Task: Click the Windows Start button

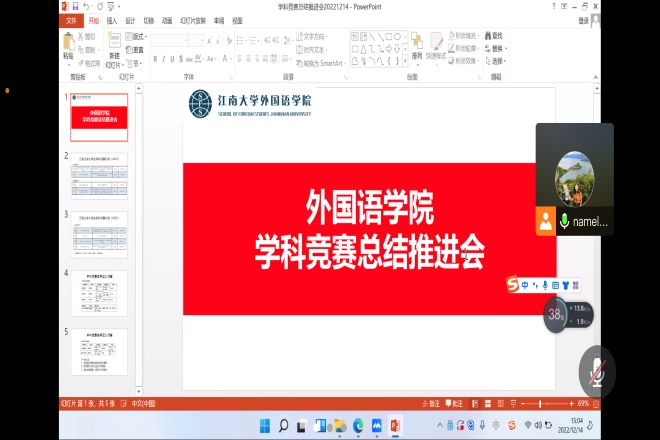Action: click(x=264, y=426)
